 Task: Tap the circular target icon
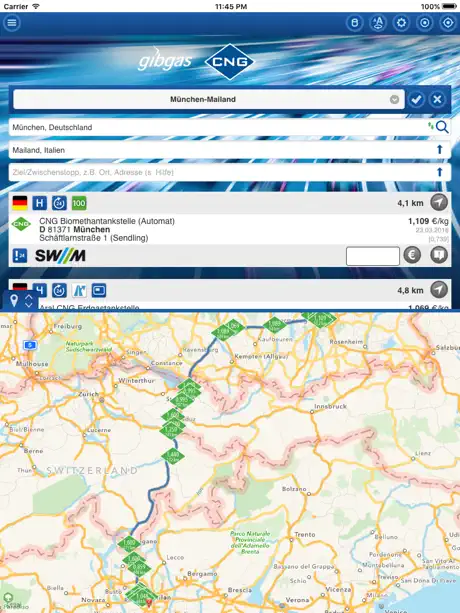[425, 23]
